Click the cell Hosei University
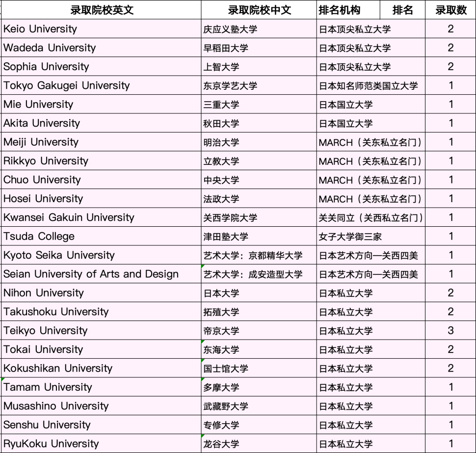The image size is (476, 453). point(101,198)
